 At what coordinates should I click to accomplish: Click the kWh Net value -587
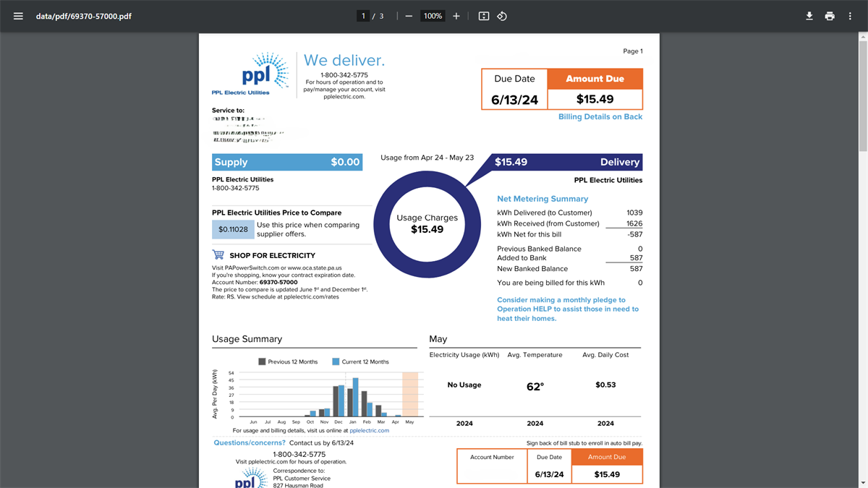point(635,234)
